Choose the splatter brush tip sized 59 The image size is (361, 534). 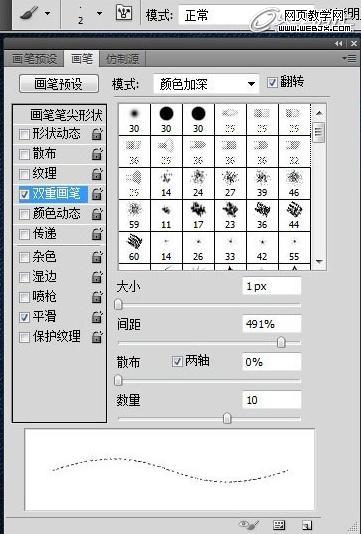134,216
